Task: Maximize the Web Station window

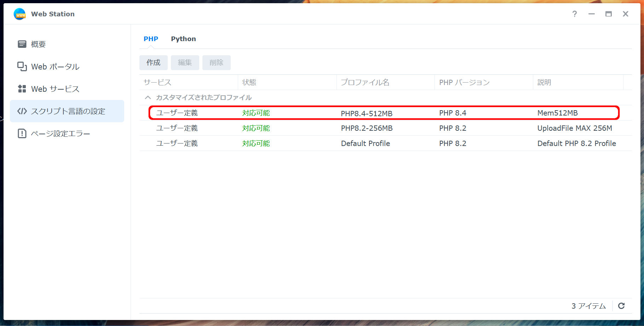Action: pyautogui.click(x=608, y=14)
